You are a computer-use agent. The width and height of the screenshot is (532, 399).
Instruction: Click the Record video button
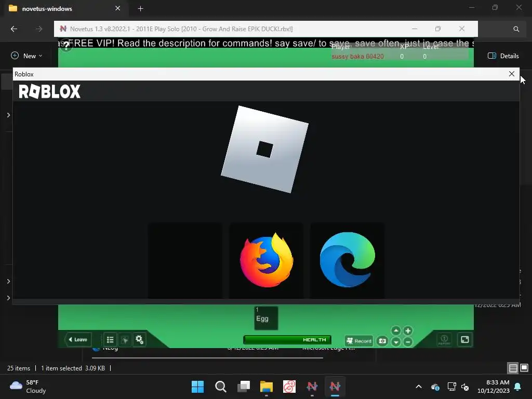[x=359, y=341]
